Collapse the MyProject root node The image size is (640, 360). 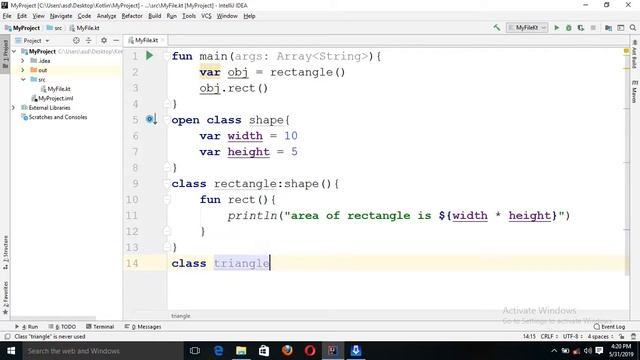pos(14,51)
